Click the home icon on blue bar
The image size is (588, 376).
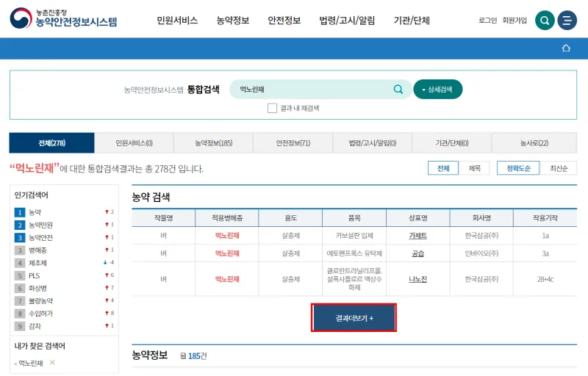point(566,48)
